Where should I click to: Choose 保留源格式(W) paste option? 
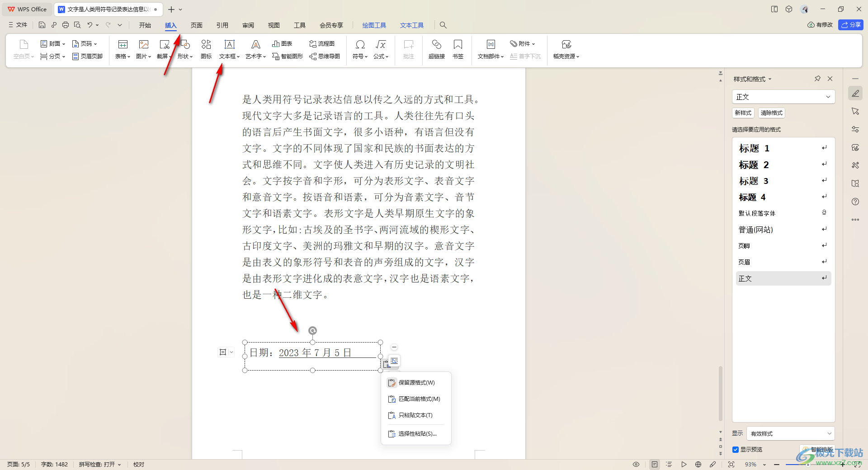click(x=416, y=383)
